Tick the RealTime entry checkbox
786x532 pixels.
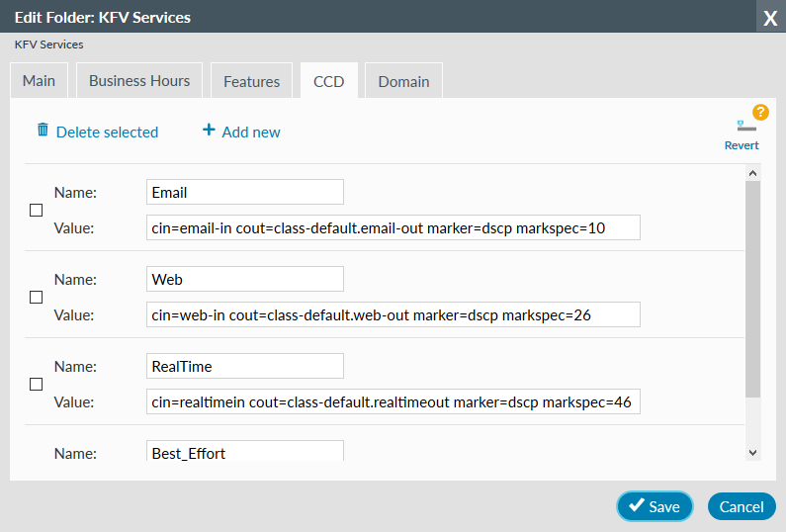click(37, 384)
